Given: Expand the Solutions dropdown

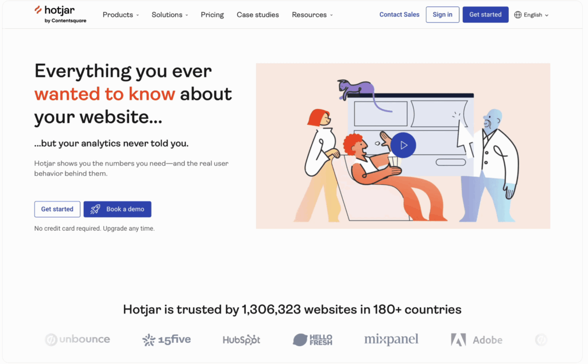Looking at the screenshot, I should click(169, 15).
